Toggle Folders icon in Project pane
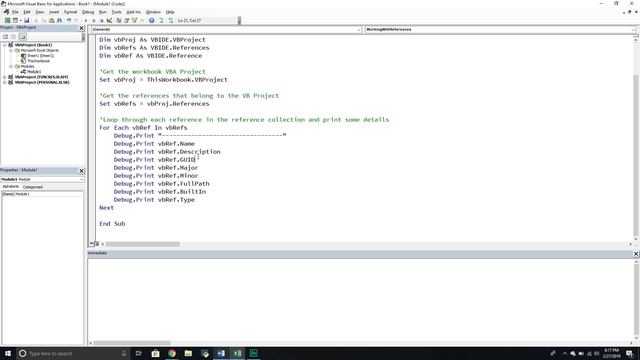640x360 pixels. tap(22, 36)
